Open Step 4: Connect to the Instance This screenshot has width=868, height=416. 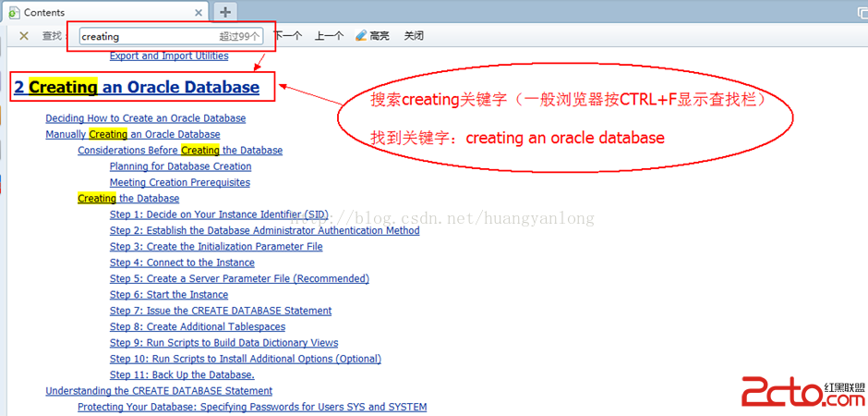point(182,263)
